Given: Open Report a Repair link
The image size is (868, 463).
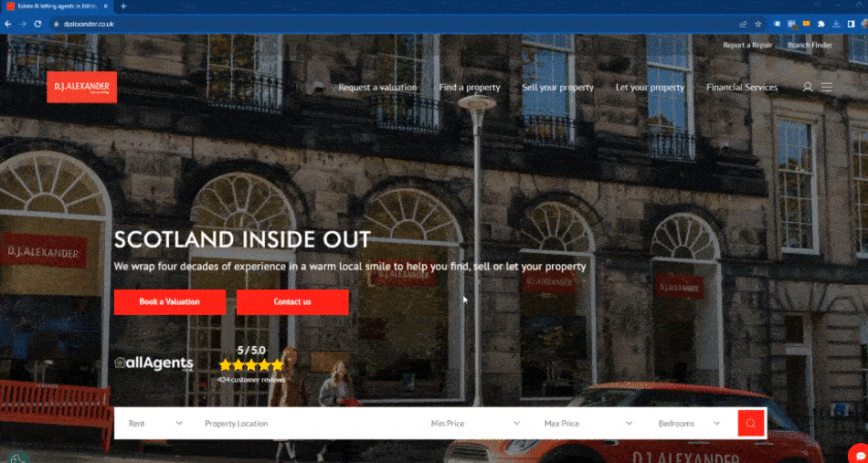Looking at the screenshot, I should pyautogui.click(x=747, y=46).
